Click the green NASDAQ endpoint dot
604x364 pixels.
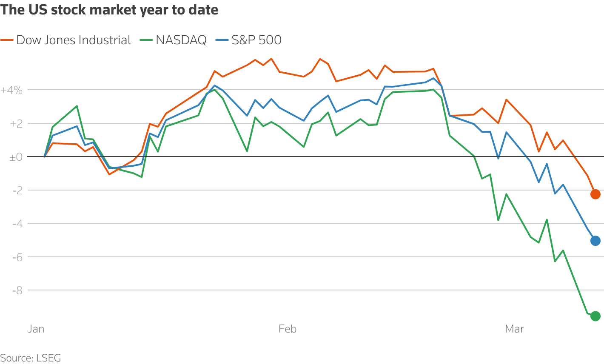pos(595,316)
